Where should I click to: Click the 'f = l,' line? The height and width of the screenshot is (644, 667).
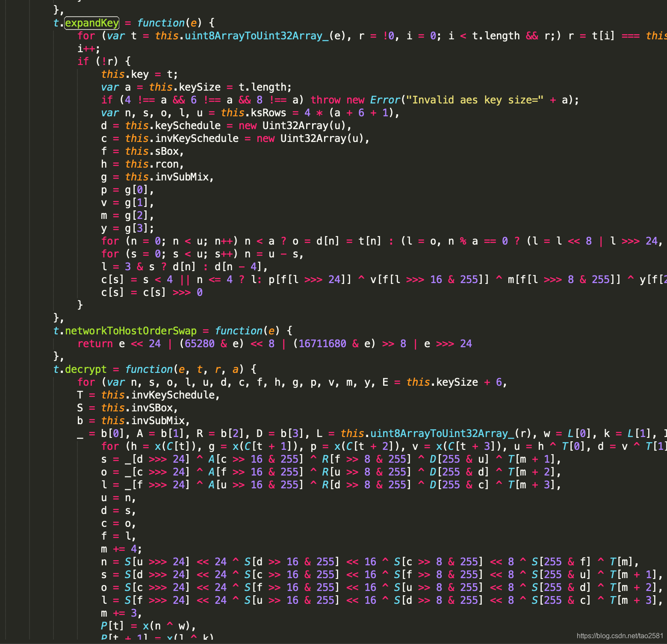coord(119,536)
